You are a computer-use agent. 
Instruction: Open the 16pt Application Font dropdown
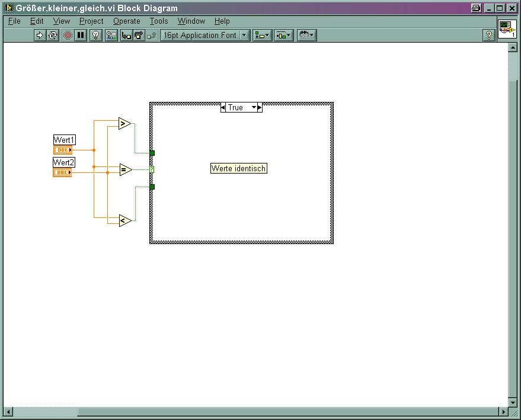(x=205, y=35)
